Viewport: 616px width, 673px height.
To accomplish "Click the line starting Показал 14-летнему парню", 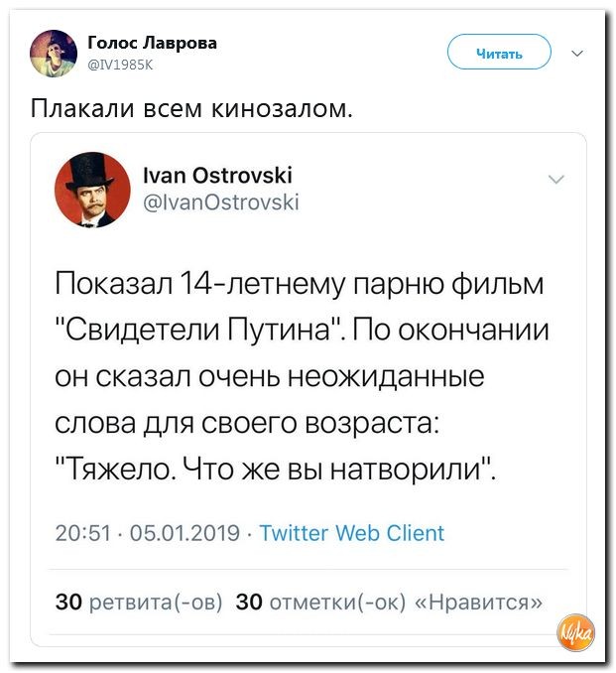I will [300, 284].
